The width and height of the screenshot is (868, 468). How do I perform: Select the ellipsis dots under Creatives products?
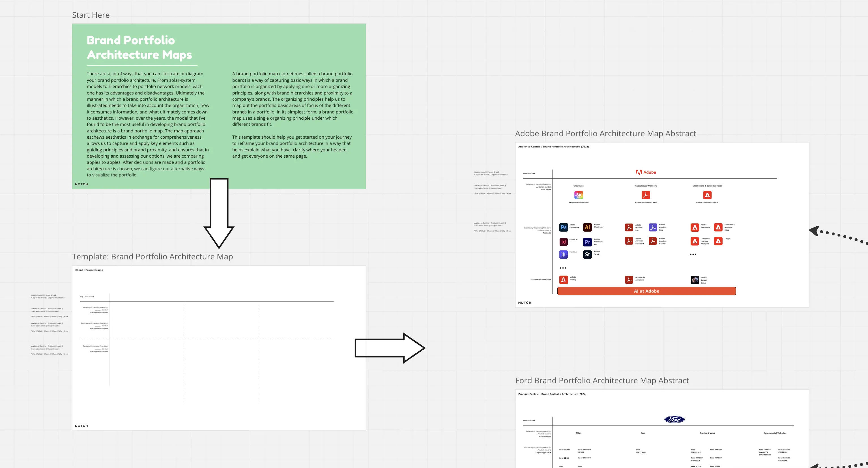pyautogui.click(x=563, y=268)
